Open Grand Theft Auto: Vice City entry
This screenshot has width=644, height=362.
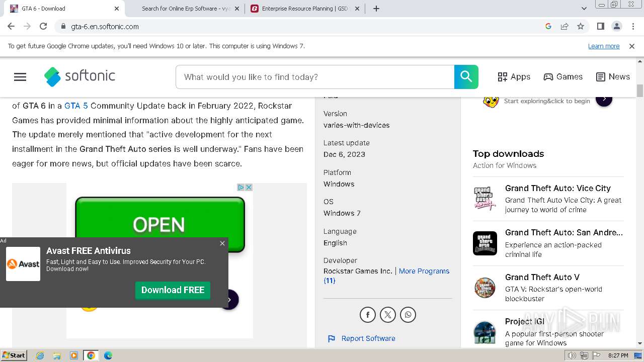pyautogui.click(x=558, y=188)
